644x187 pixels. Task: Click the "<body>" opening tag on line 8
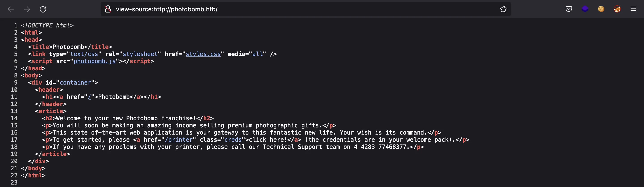coord(32,75)
